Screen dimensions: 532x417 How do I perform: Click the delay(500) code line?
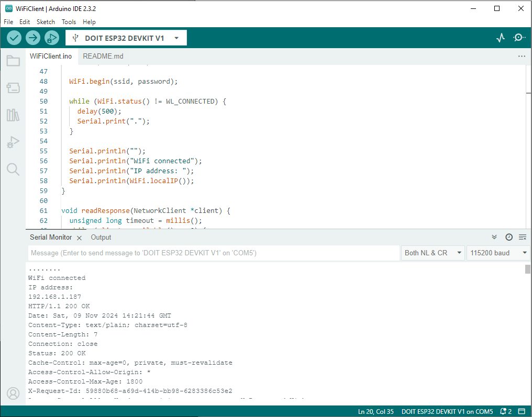point(99,111)
